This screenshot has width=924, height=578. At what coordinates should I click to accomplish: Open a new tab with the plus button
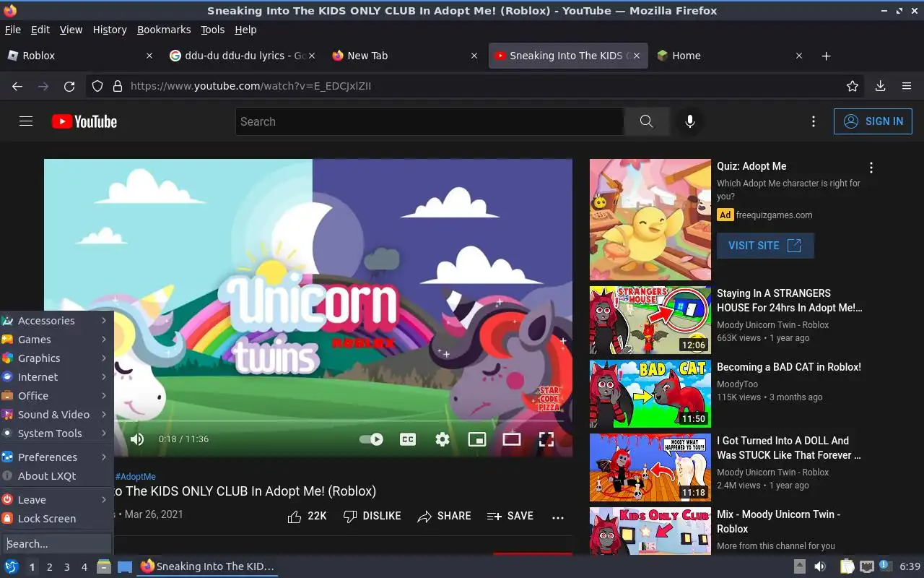pyautogui.click(x=827, y=56)
